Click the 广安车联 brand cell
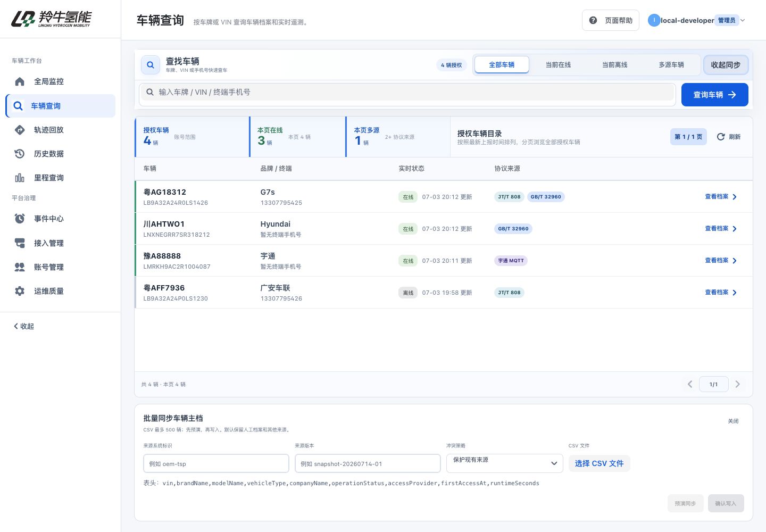Screen dimensions: 766x532 [x=276, y=288]
